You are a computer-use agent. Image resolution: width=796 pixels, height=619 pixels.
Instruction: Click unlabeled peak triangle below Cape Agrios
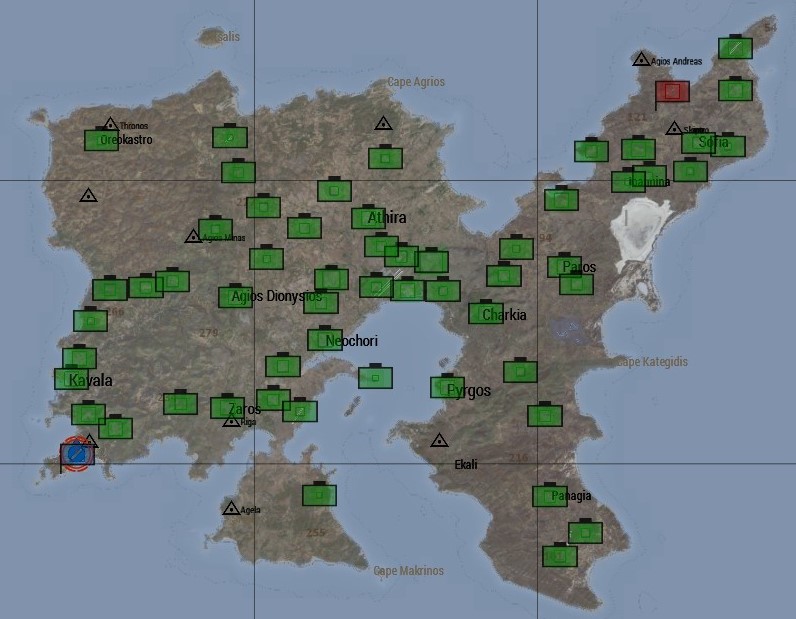[383, 123]
